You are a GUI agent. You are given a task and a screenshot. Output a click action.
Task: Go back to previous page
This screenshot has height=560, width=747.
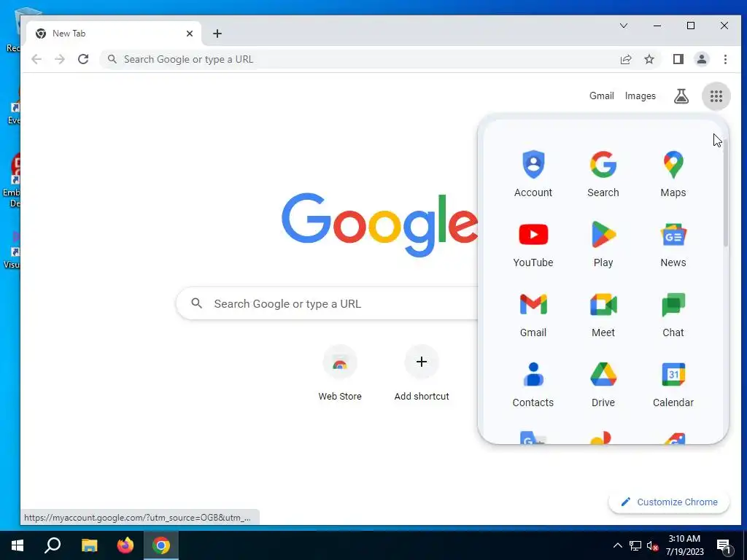point(36,59)
